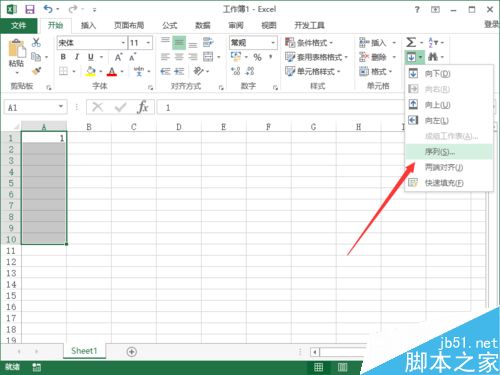The height and width of the screenshot is (375, 500).
Task: Toggle bold formatting
Action: point(63,57)
